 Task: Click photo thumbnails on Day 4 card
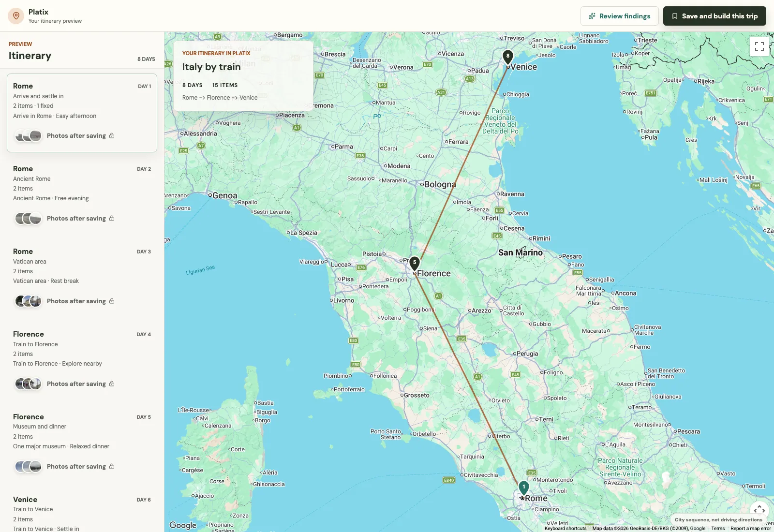[28, 384]
